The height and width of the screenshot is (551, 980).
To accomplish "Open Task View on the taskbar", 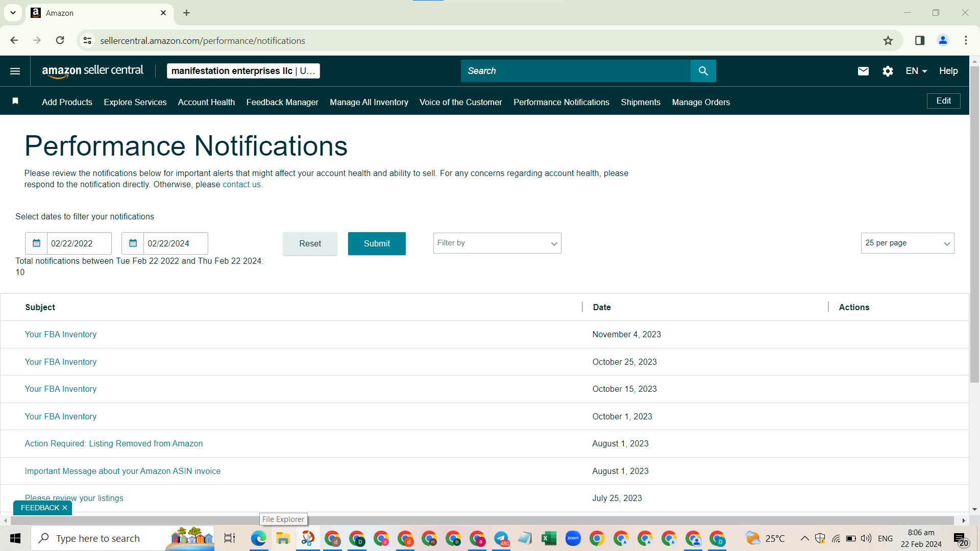I will coord(230,538).
